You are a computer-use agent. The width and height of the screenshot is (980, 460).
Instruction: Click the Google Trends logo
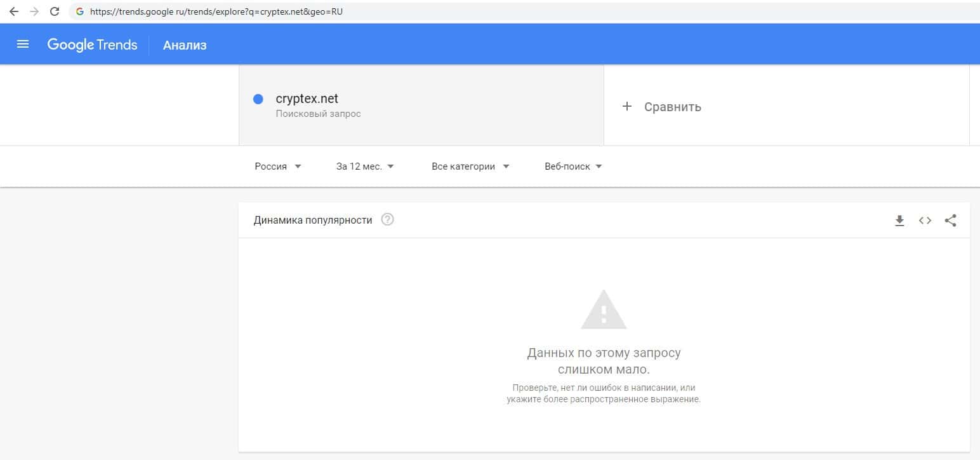pyautogui.click(x=92, y=44)
